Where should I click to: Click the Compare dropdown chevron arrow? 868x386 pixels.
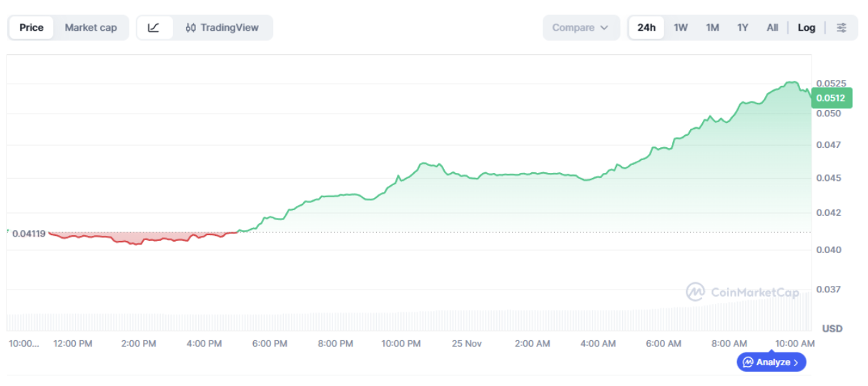pos(604,28)
